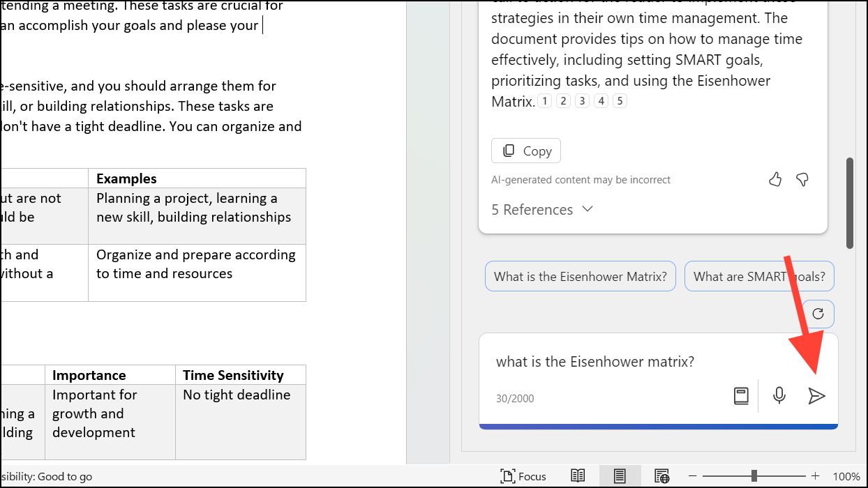
Task: Switch to Web Layout view
Action: click(x=661, y=476)
